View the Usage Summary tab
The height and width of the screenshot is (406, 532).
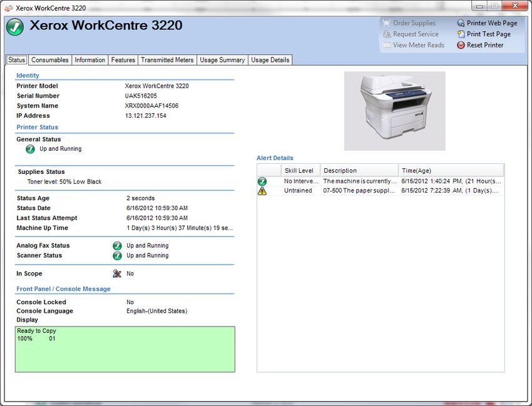pos(222,60)
